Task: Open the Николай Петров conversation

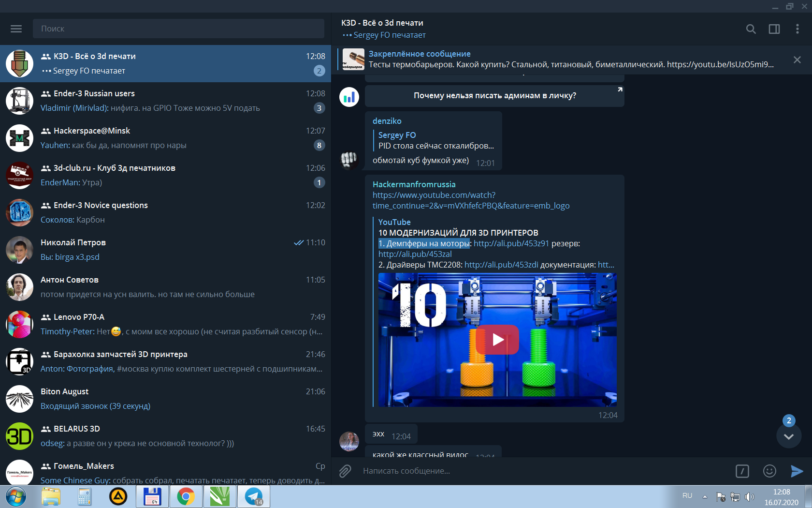Action: click(165, 250)
